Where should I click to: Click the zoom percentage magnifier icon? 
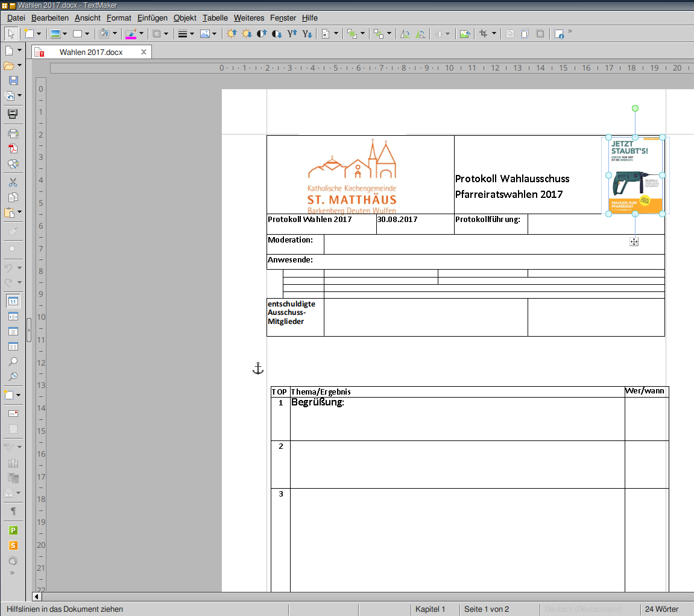coord(13,376)
